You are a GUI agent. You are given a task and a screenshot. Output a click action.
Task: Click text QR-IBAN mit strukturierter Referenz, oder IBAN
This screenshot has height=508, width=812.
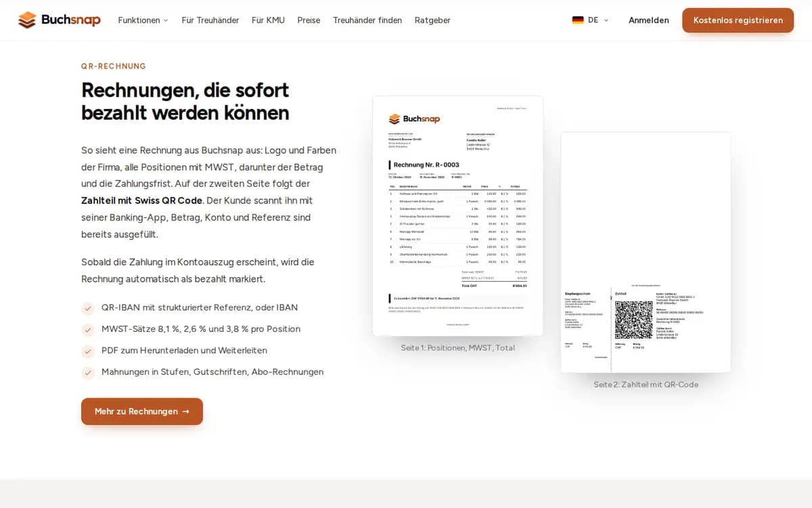click(x=200, y=308)
